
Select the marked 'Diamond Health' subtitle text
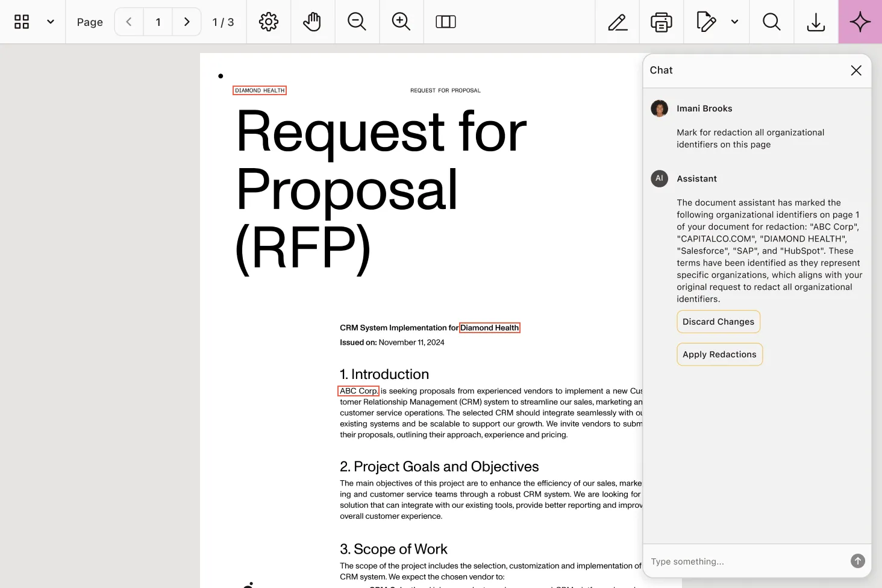coord(490,328)
